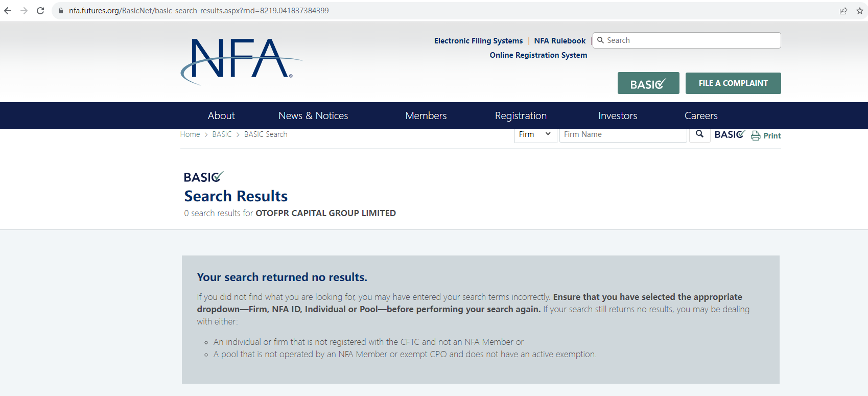Click BASIC logo above Search Results

coord(203,177)
